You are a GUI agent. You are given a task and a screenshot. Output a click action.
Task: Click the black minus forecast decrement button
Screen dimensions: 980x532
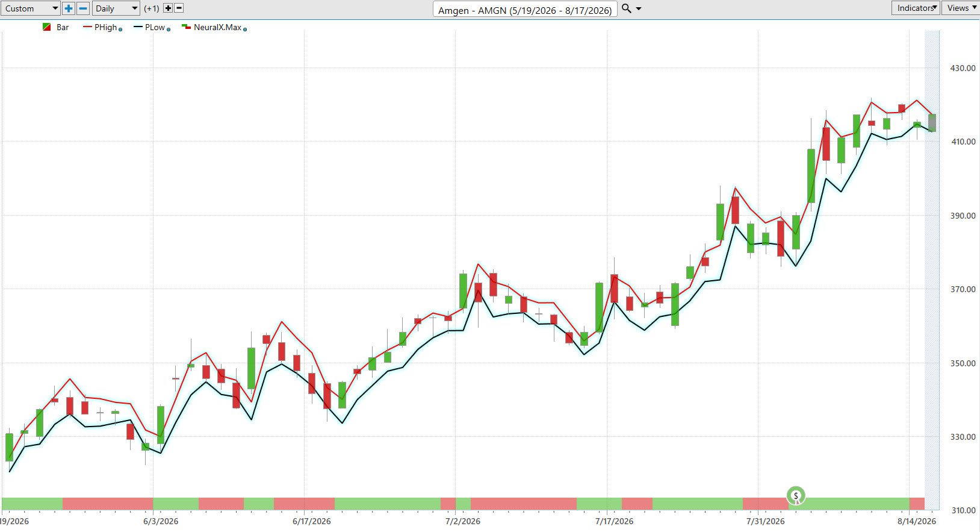(x=179, y=8)
